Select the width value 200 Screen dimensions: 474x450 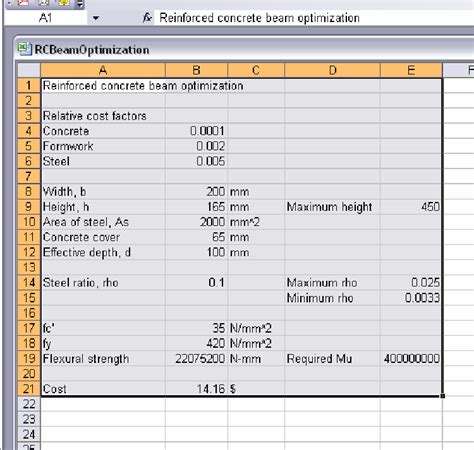coord(197,192)
